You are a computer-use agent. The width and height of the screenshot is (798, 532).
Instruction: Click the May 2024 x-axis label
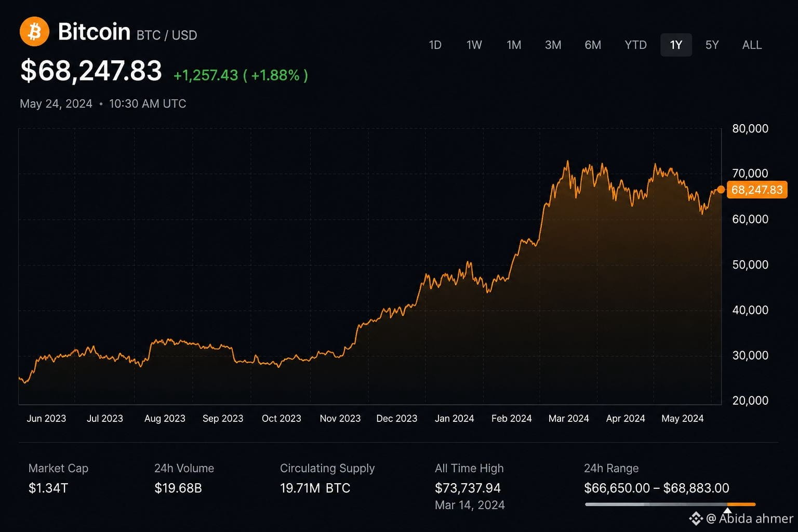click(x=683, y=419)
